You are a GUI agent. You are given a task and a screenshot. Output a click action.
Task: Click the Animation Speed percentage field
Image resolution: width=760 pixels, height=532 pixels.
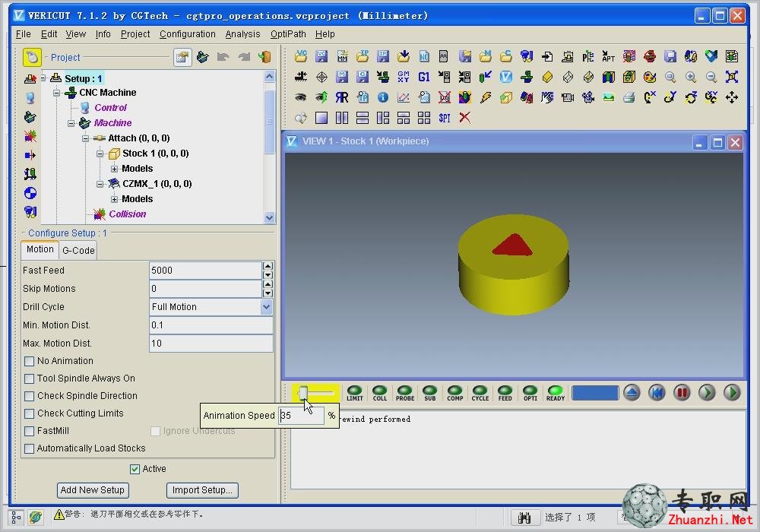tap(302, 416)
